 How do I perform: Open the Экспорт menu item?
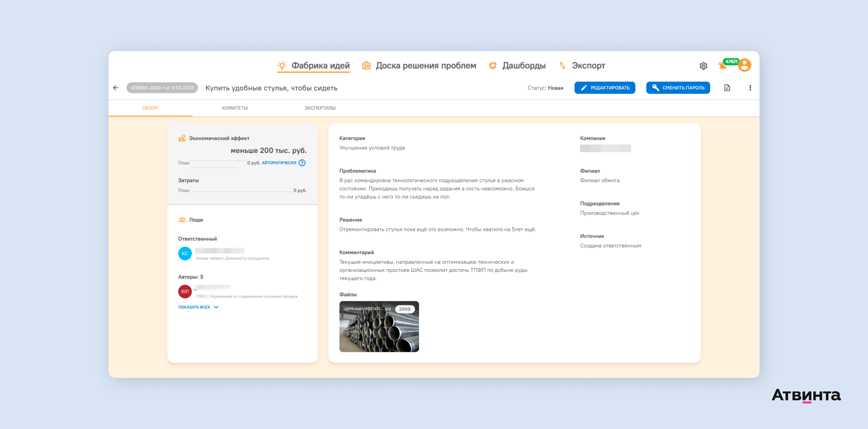coord(588,66)
